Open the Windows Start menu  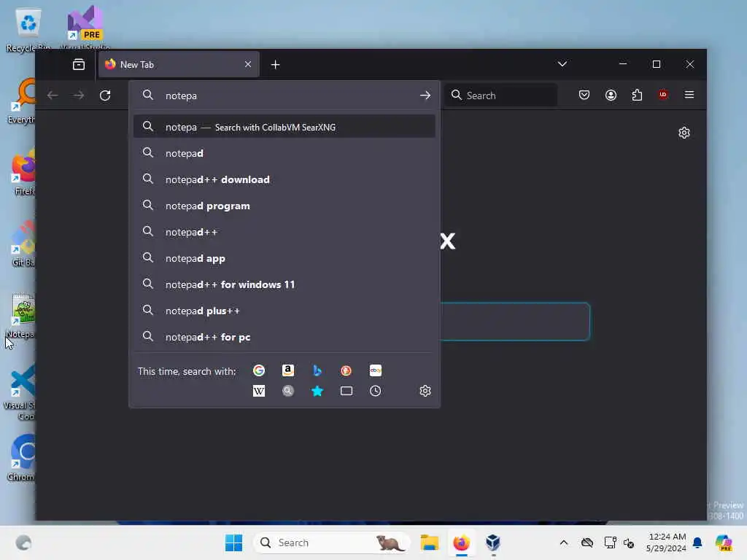[233, 542]
